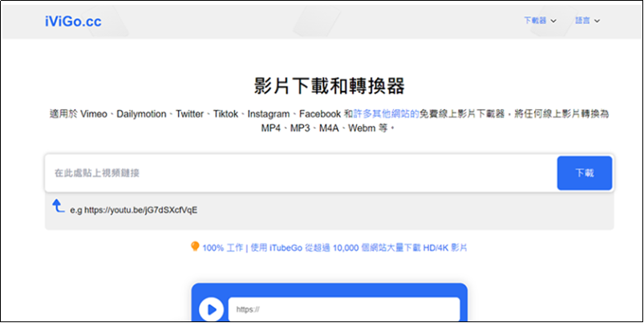
Task: Open the 許多其他網站的 link
Action: point(386,114)
